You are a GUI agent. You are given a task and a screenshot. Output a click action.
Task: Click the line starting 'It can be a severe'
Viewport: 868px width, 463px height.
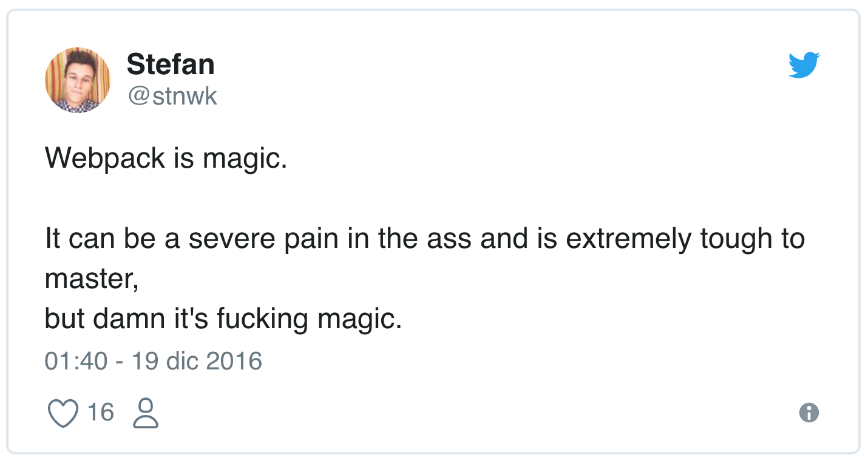(x=425, y=239)
